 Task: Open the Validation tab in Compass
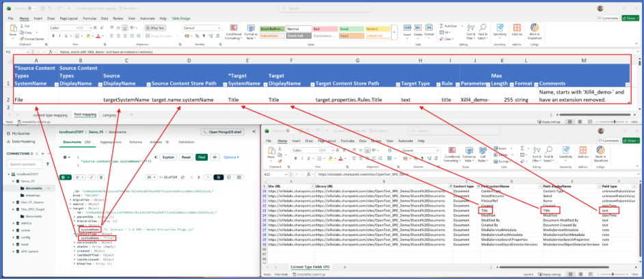pyautogui.click(x=186, y=142)
